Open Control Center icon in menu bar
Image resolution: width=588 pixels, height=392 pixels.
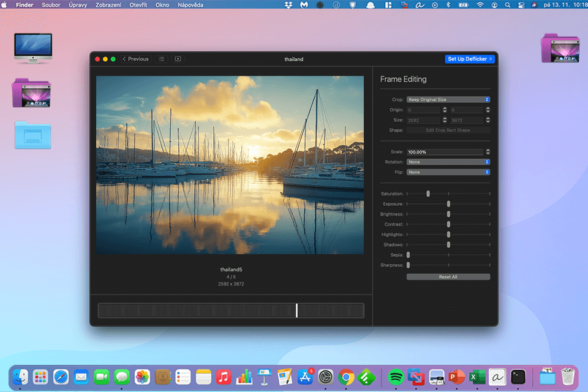click(x=521, y=5)
